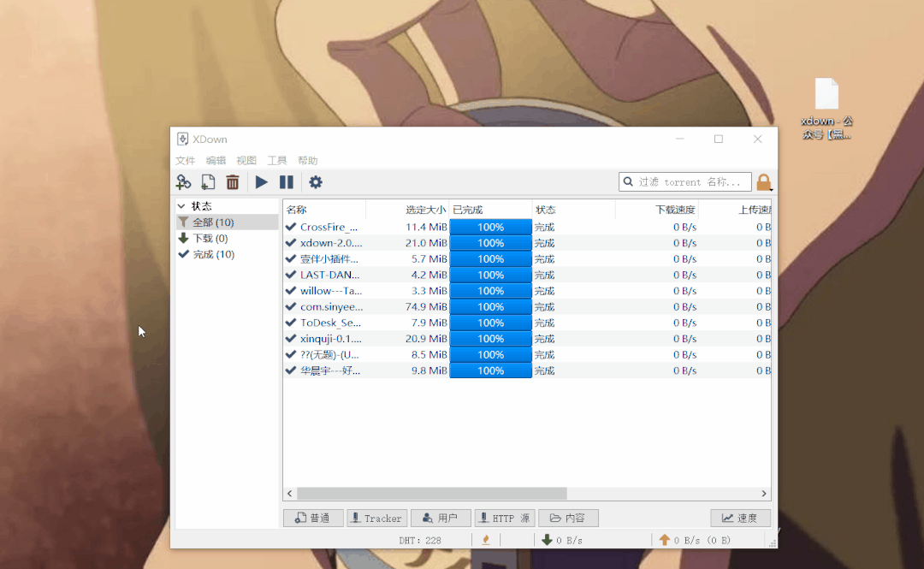Click the horizontal scrollbar thumb
Screen dimensions: 924x569
click(x=431, y=494)
